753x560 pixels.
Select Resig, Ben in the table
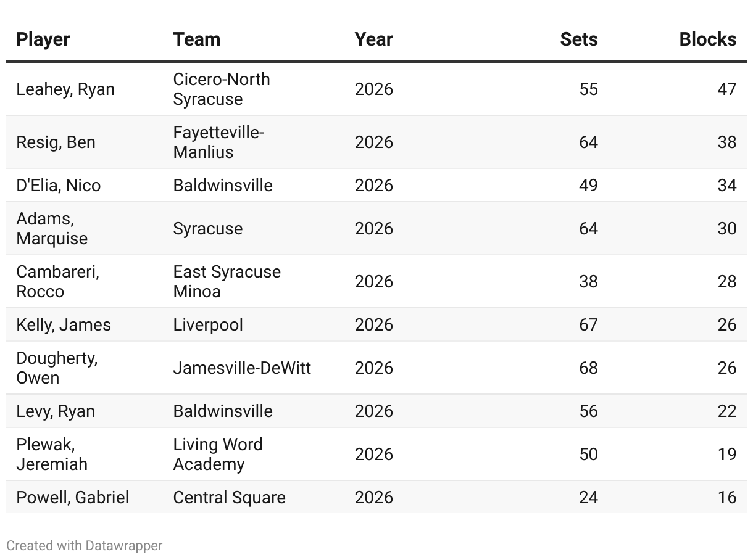tap(56, 142)
